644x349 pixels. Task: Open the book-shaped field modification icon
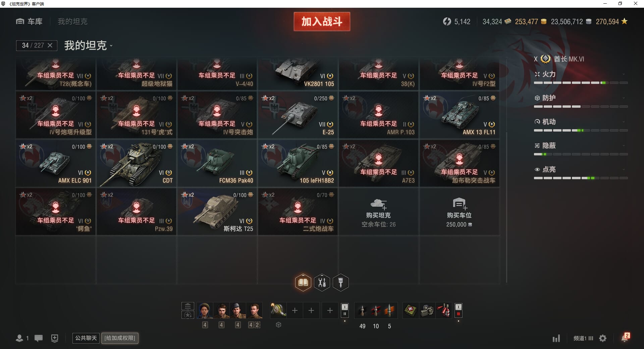(303, 283)
